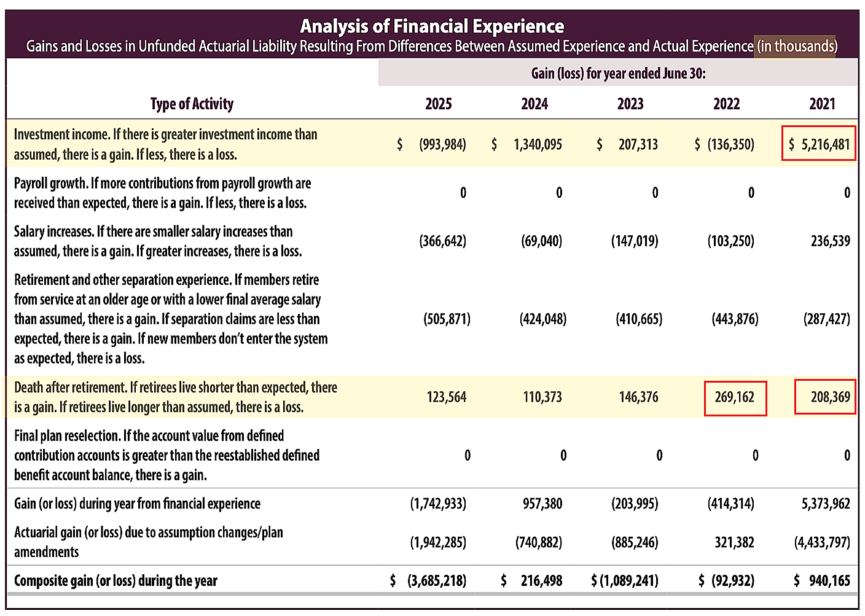Click the 2022 assumption changes value 321,382
The width and height of the screenshot is (865, 616).
[734, 542]
